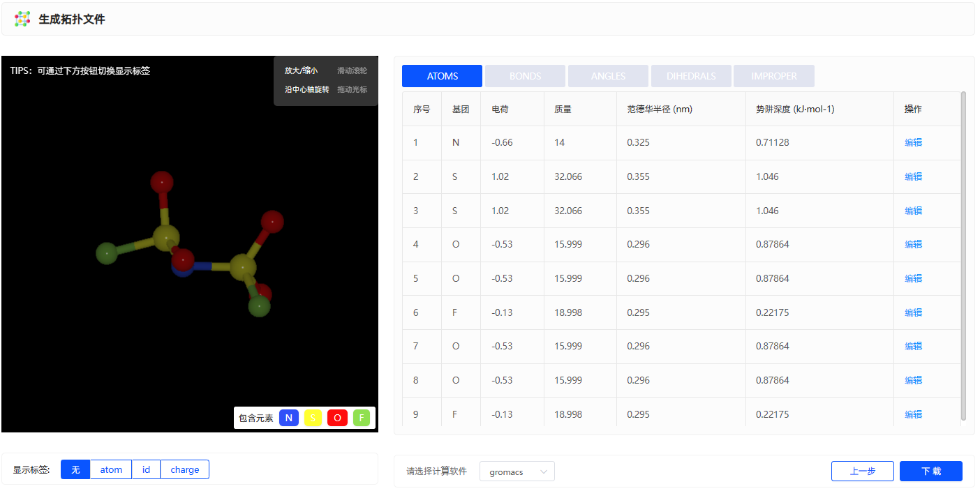Click the top red oxygen atom
Image resolution: width=980 pixels, height=491 pixels.
(162, 182)
